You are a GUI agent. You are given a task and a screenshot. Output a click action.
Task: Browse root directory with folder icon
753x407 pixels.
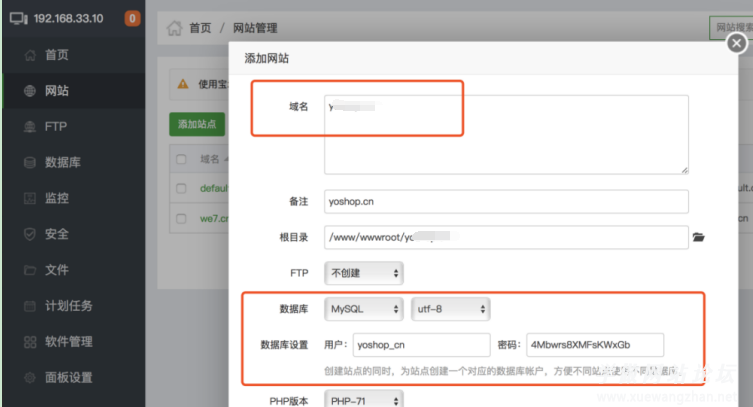point(699,237)
